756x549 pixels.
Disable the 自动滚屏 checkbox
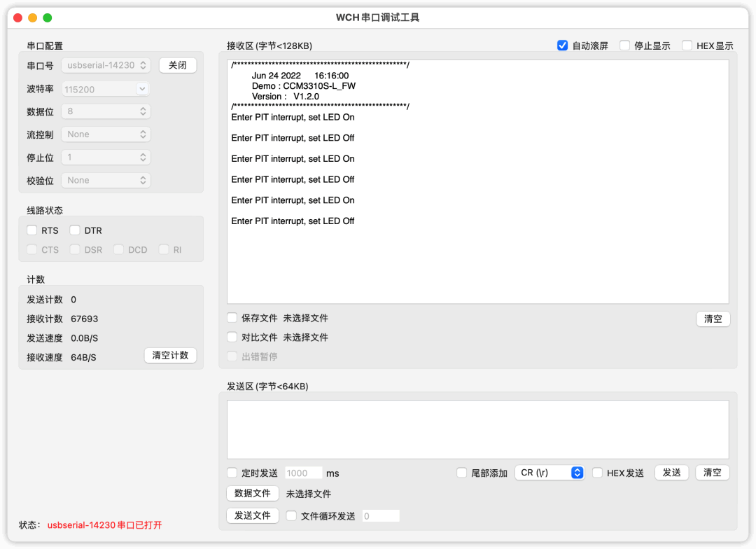(x=562, y=46)
